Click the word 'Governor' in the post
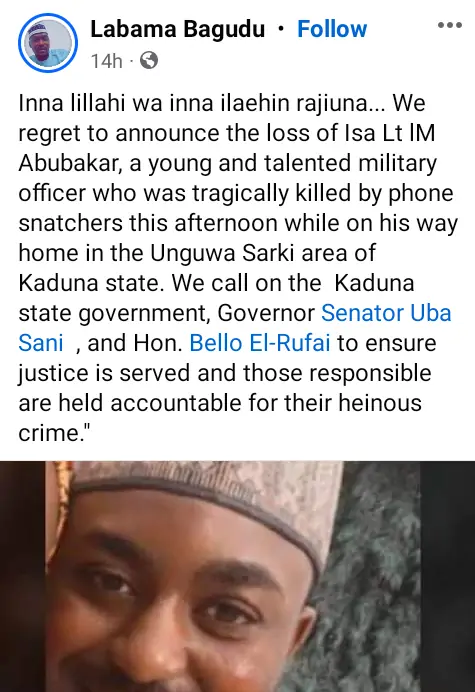The width and height of the screenshot is (475, 692). [x=266, y=313]
